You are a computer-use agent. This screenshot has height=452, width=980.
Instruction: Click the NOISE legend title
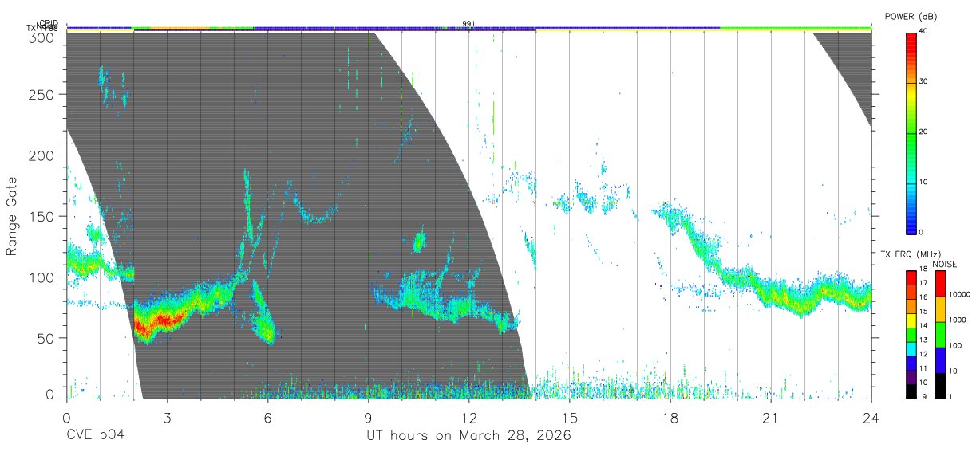pyautogui.click(x=945, y=264)
